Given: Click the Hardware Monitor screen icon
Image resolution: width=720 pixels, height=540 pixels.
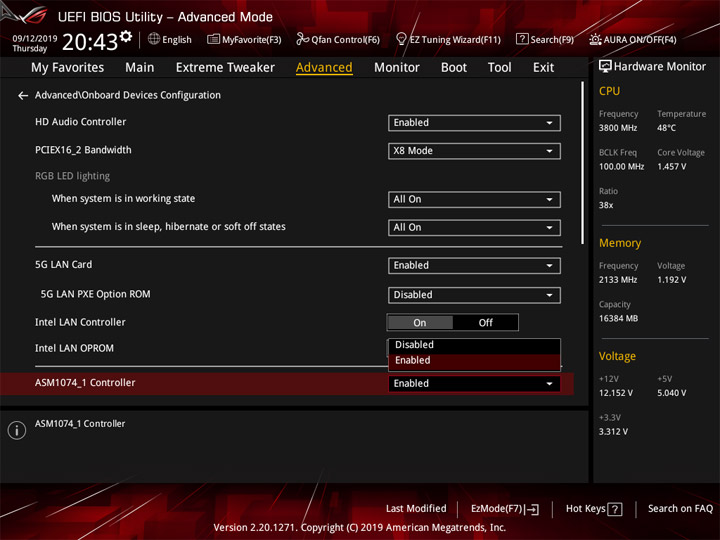Looking at the screenshot, I should pyautogui.click(x=605, y=67).
